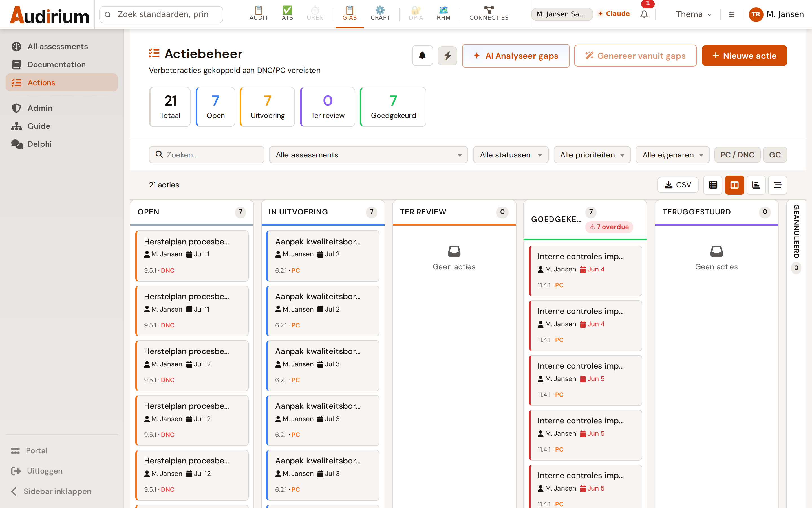812x508 pixels.
Task: Switch to Gantt chart view
Action: 756,185
